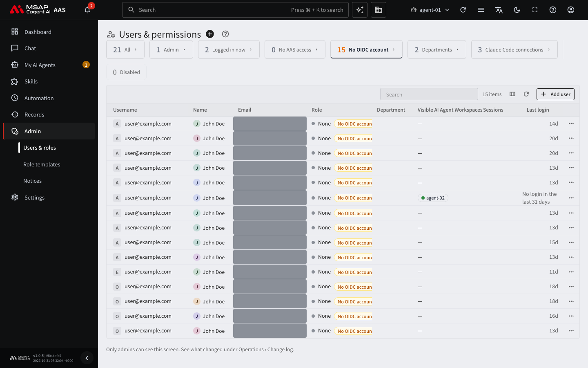The width and height of the screenshot is (588, 368).
Task: Open Automation in the sidebar
Action: (49, 98)
